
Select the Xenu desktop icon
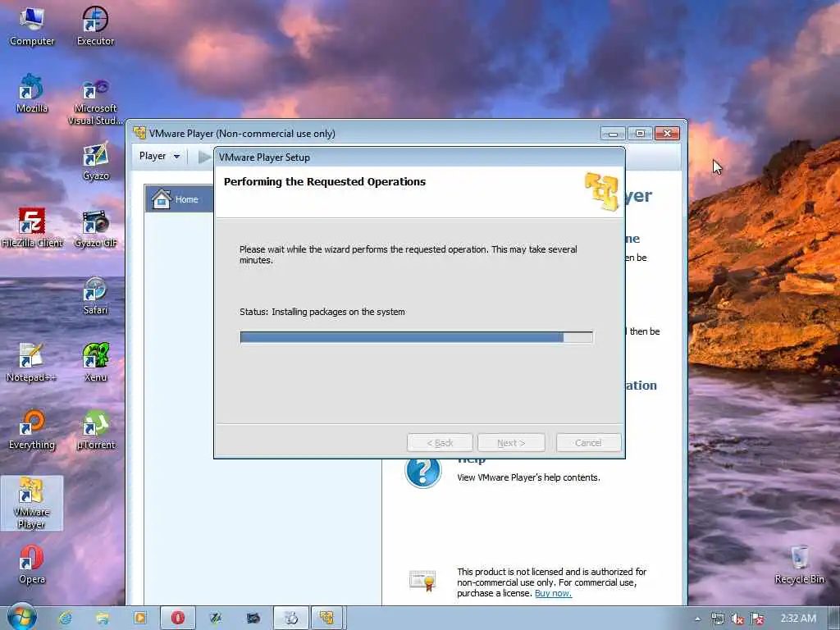point(95,363)
